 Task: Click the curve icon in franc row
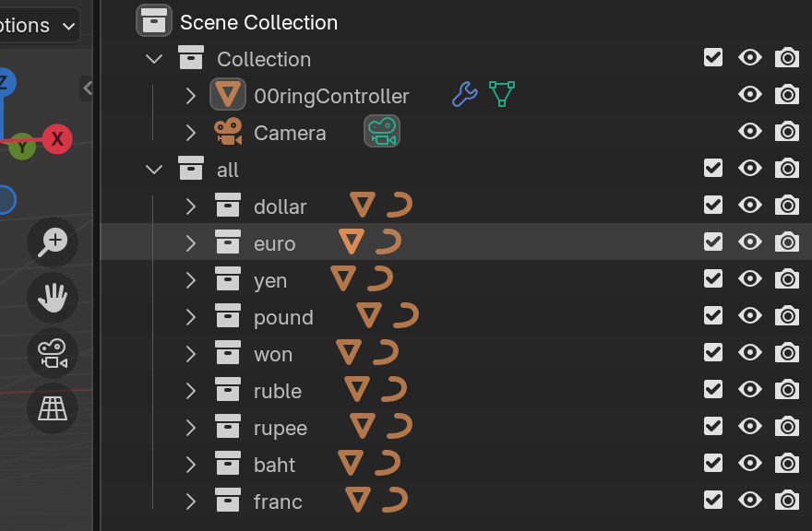(x=395, y=500)
